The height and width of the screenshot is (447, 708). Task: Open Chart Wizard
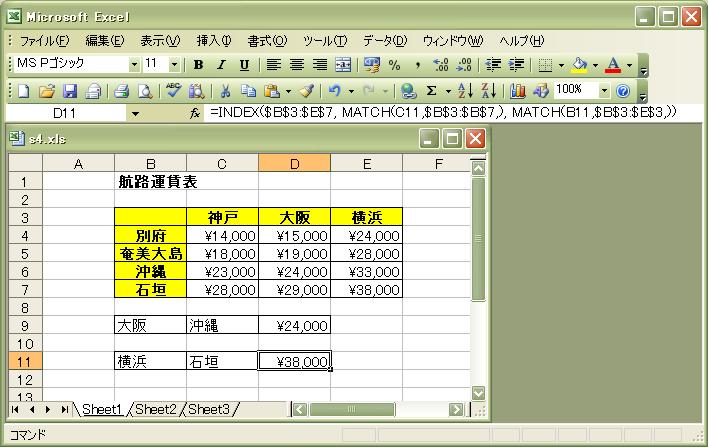517,91
